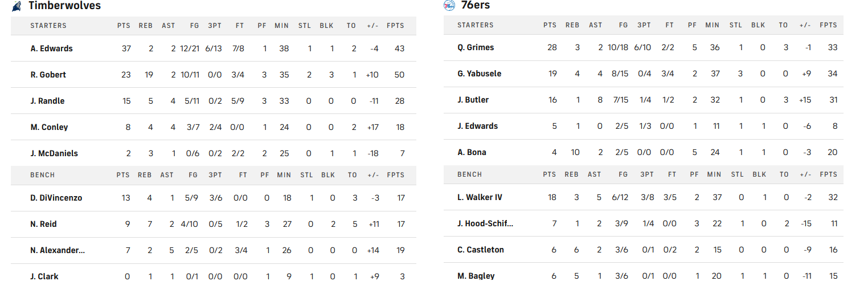The height and width of the screenshot is (281, 868).
Task: Open L. Walker IV player link
Action: pos(480,197)
